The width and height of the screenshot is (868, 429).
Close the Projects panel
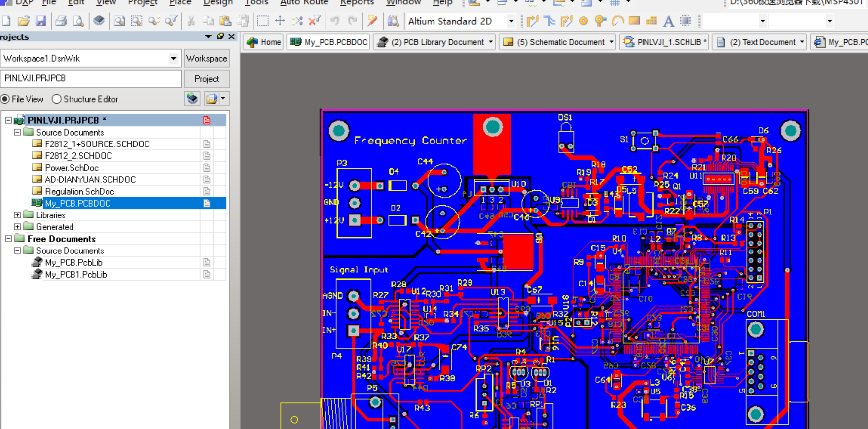click(231, 36)
